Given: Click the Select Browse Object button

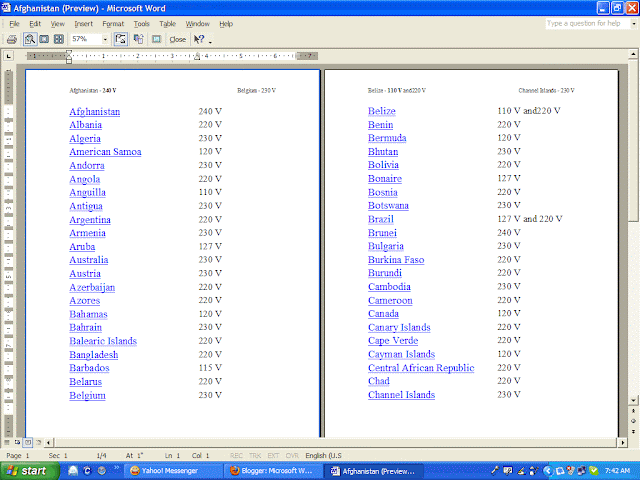Looking at the screenshot, I should click(x=633, y=421).
